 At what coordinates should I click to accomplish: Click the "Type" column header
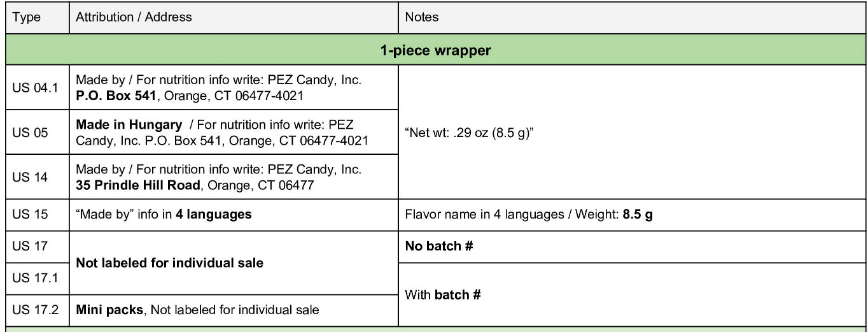point(26,17)
